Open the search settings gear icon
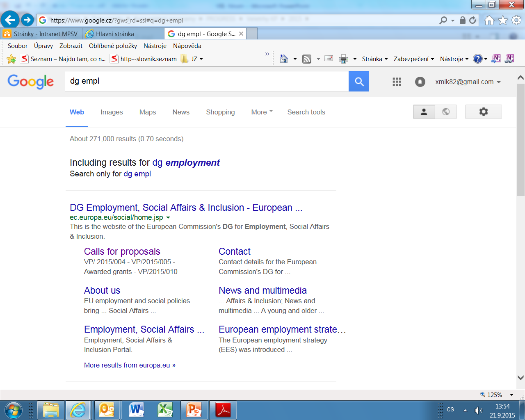 (x=484, y=112)
